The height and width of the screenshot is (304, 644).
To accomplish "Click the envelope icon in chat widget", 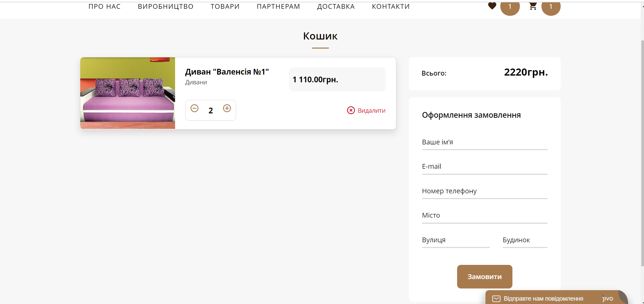I will [x=496, y=299].
